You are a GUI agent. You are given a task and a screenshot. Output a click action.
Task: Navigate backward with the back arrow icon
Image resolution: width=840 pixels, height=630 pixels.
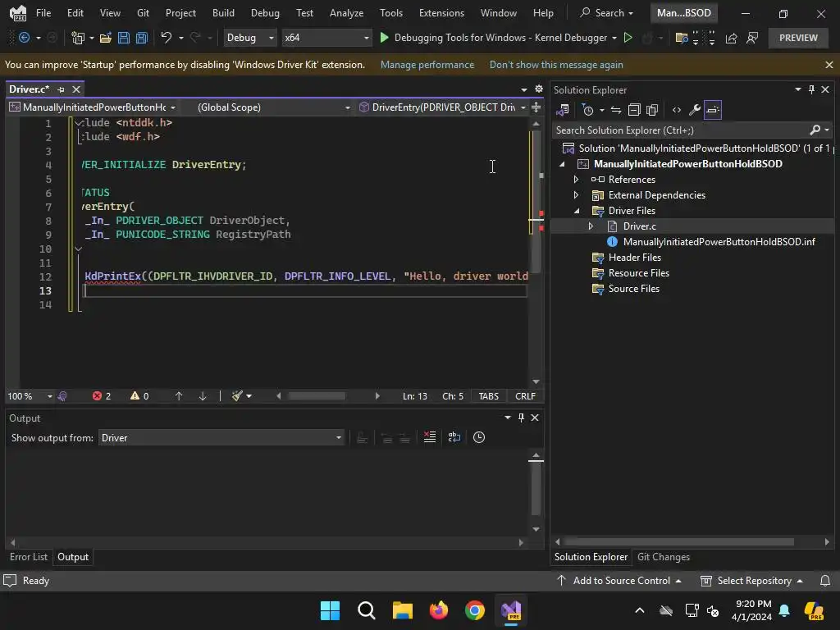point(24,38)
